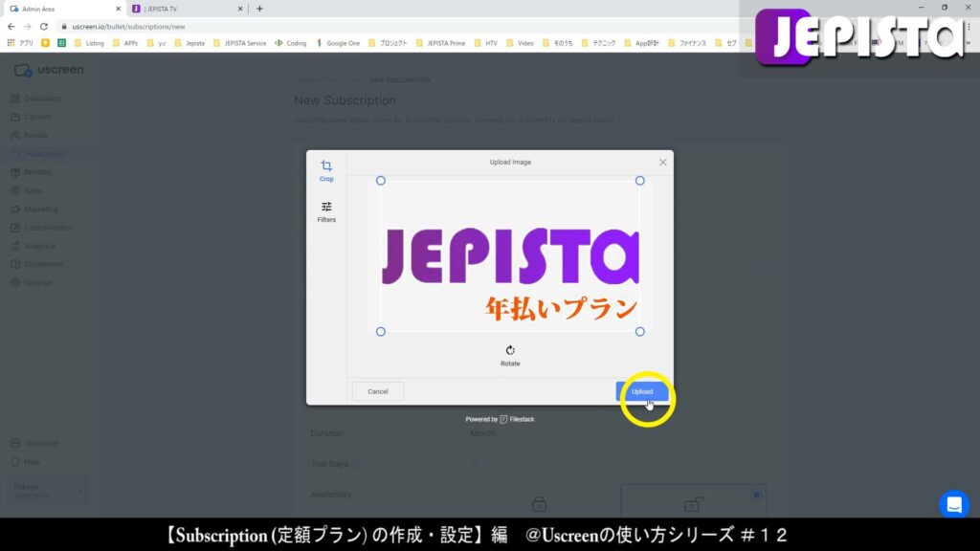980x551 pixels.
Task: Open the Listing bookmark folder
Action: [x=89, y=43]
